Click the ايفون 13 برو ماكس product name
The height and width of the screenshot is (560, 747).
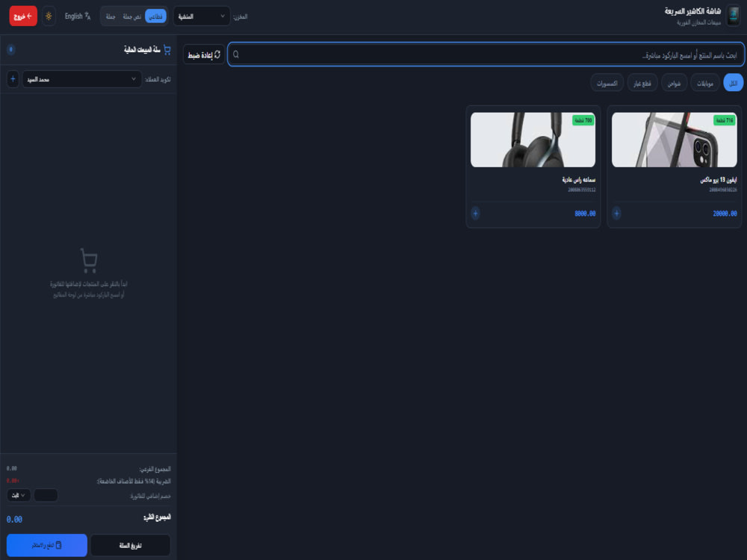pos(719,179)
